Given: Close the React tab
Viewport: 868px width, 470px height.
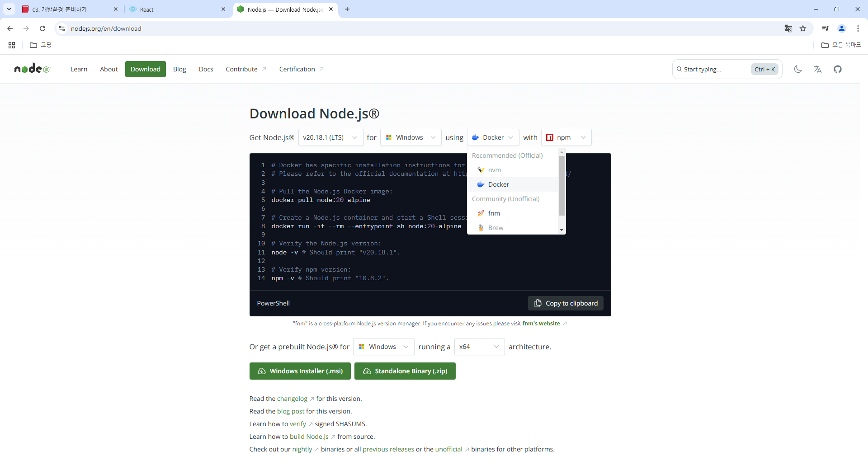Looking at the screenshot, I should coord(223,9).
